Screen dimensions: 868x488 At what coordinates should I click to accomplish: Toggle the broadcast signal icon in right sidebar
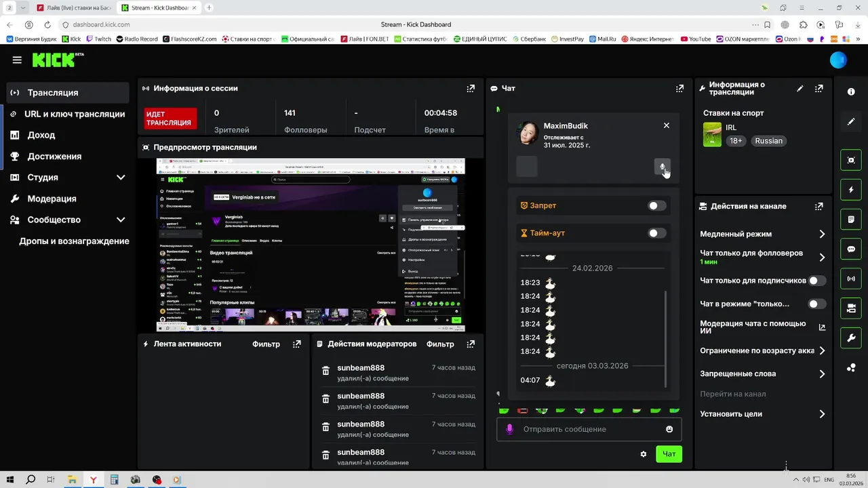coord(851,279)
